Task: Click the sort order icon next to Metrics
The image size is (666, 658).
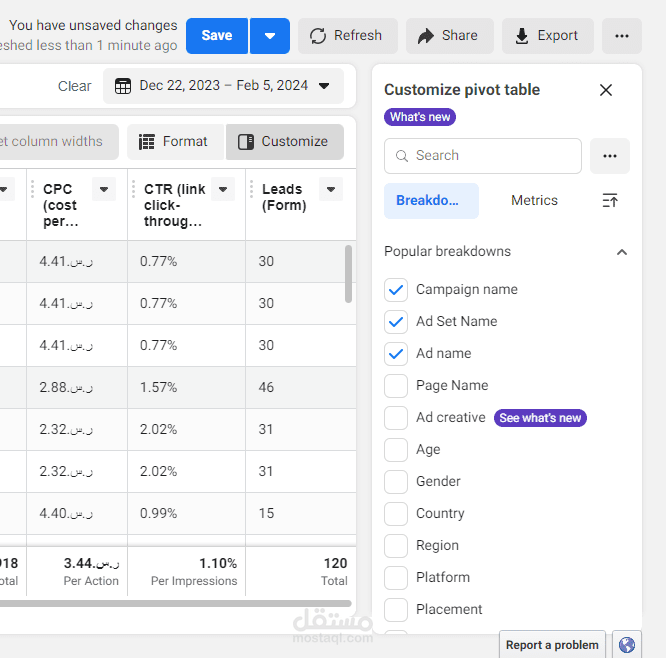Action: [610, 201]
